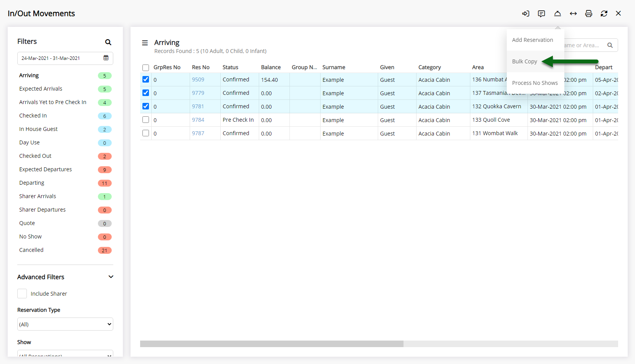This screenshot has width=635, height=364.
Task: Click the Departing count badge 11
Action: click(x=104, y=183)
